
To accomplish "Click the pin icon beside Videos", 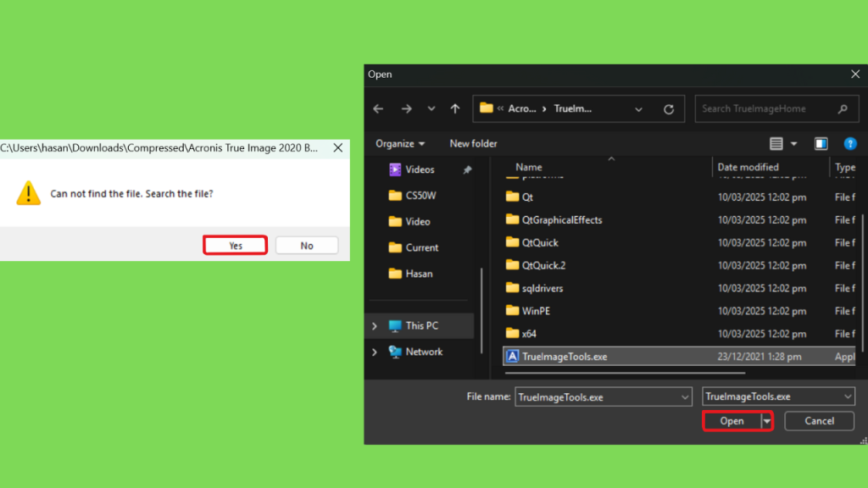I will tap(467, 169).
